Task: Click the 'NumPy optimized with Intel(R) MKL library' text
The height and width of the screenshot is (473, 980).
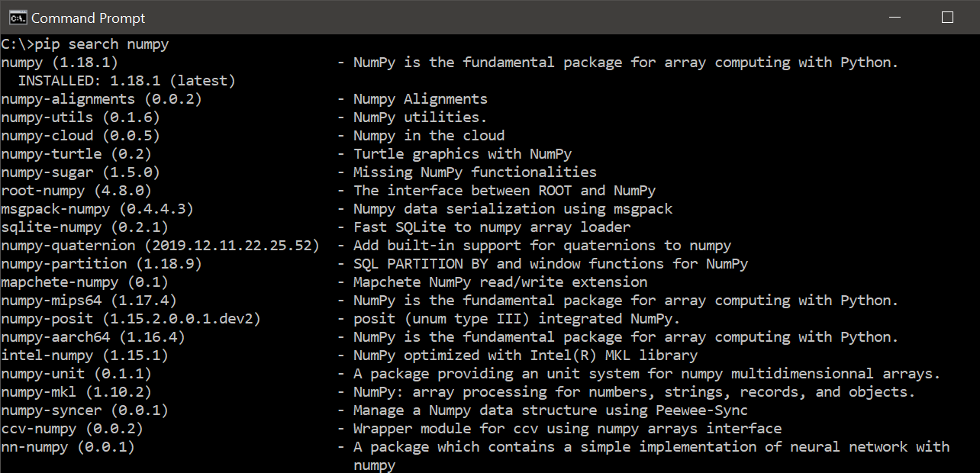Action: pos(525,356)
